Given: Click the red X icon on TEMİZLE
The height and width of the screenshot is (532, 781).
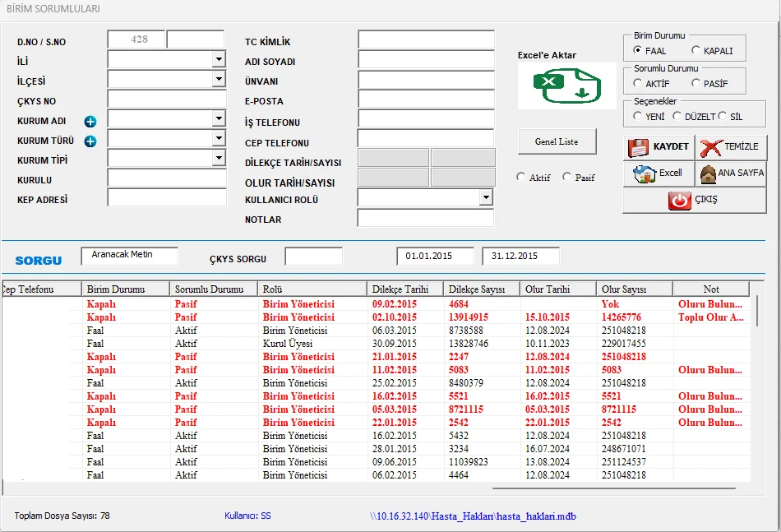Looking at the screenshot, I should [x=711, y=147].
